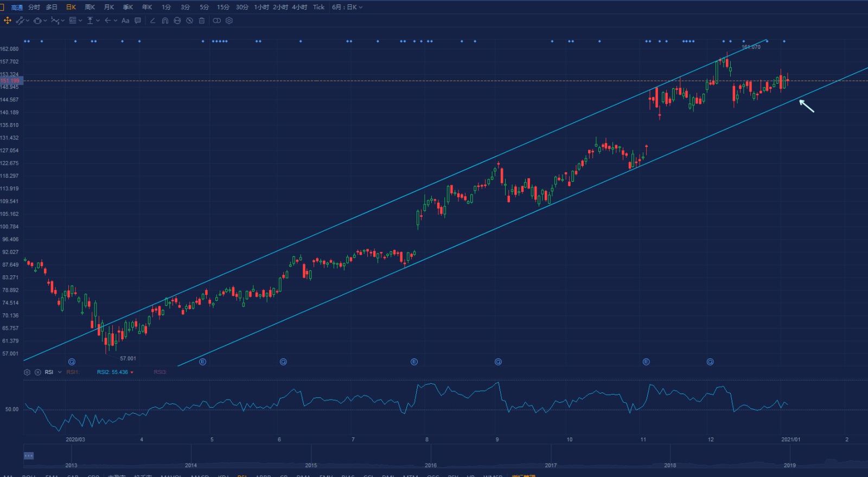Switch to 5分 five-minute chart

pos(204,7)
